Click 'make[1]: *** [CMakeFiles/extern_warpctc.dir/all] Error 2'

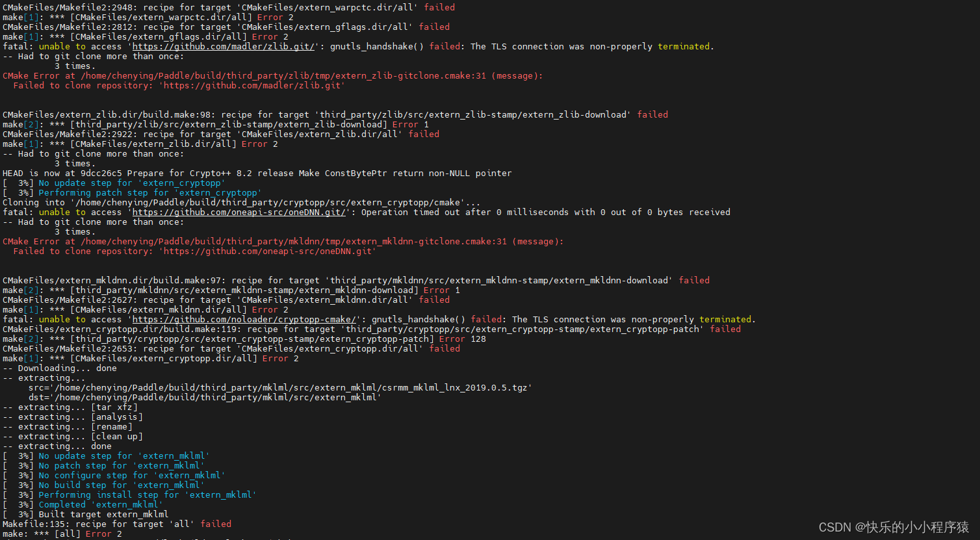pos(148,18)
